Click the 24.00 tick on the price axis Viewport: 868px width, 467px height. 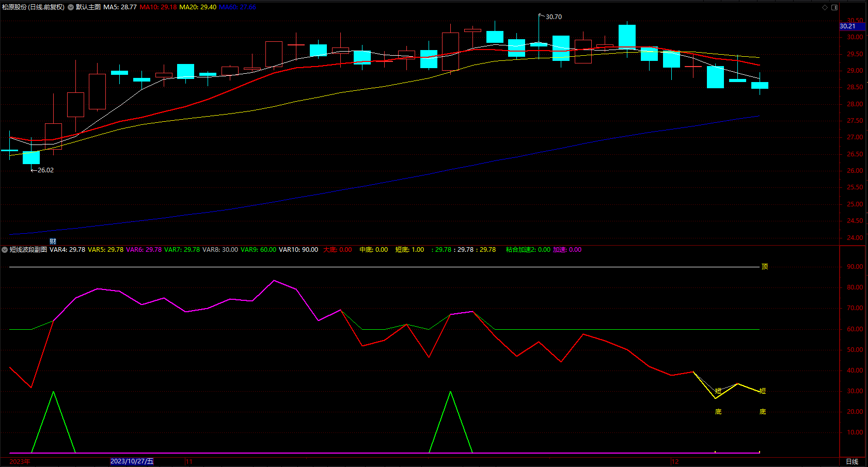(855, 238)
